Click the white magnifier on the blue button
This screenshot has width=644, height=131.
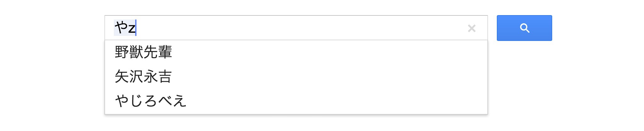coord(525,28)
